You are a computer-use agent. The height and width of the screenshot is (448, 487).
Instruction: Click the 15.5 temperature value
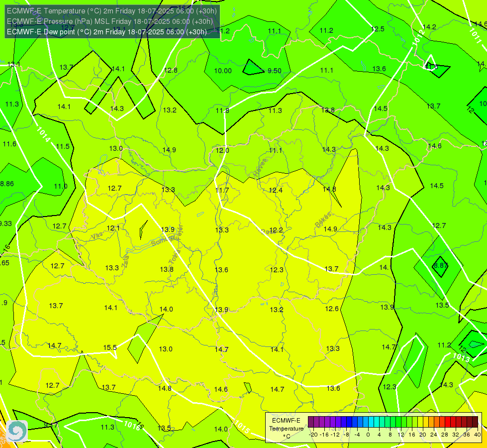[x=110, y=347]
